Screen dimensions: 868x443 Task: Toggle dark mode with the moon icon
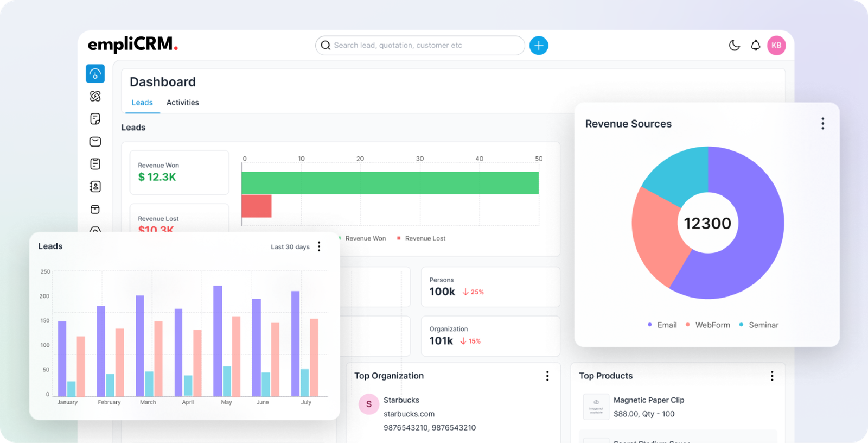(734, 46)
